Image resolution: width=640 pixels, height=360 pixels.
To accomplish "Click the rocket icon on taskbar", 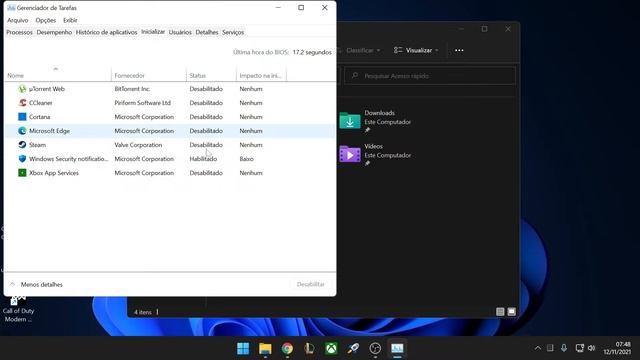I will (353, 348).
